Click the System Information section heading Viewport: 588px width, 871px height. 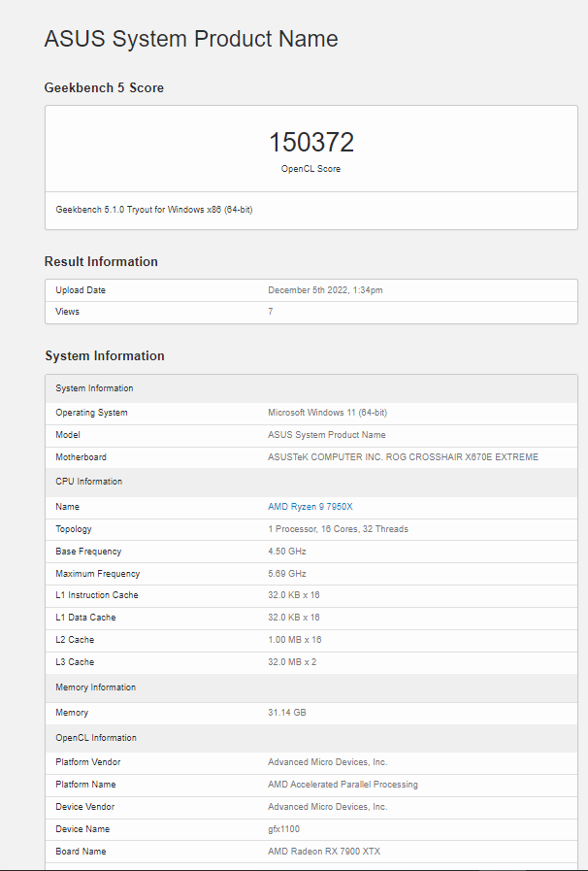click(x=105, y=355)
